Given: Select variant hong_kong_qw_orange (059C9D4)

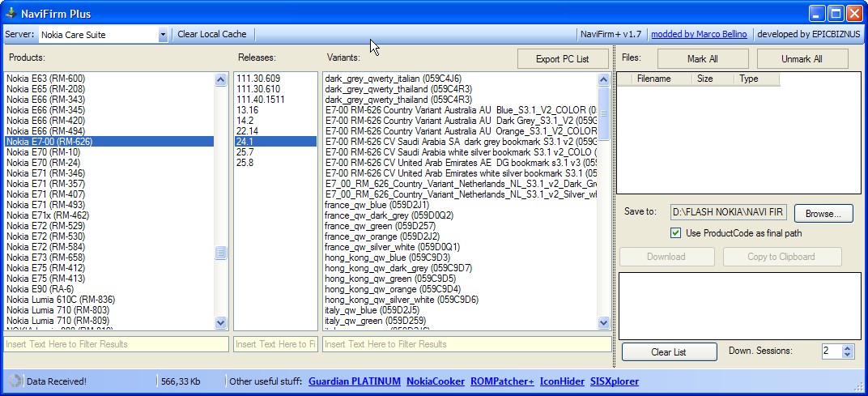Looking at the screenshot, I should 460,289.
